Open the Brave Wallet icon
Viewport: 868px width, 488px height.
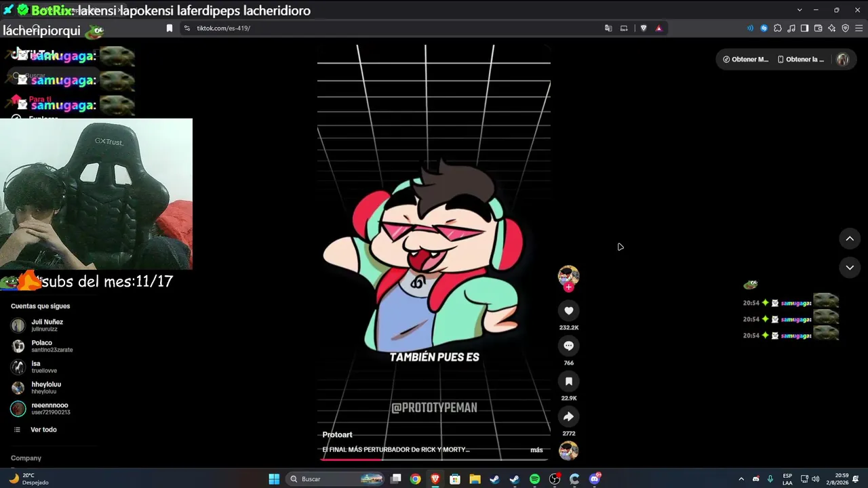pyautogui.click(x=818, y=28)
